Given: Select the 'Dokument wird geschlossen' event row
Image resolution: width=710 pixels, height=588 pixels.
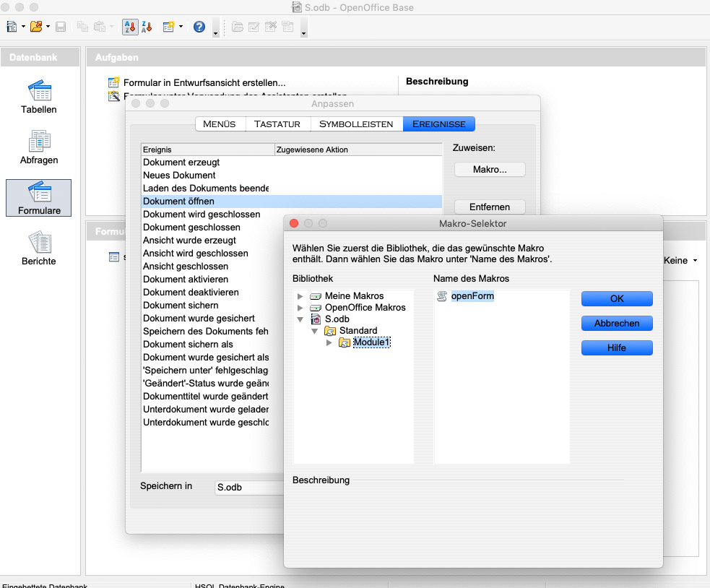Looking at the screenshot, I should click(x=202, y=215).
